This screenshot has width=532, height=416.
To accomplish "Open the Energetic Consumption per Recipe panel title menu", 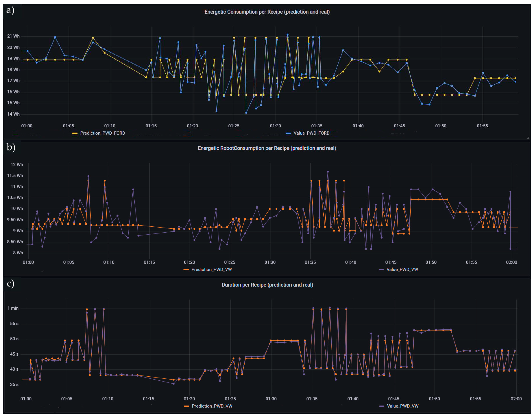I will coord(267,12).
